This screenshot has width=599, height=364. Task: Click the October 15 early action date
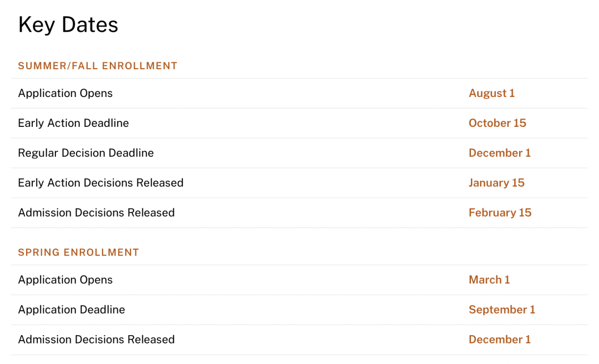coord(498,123)
